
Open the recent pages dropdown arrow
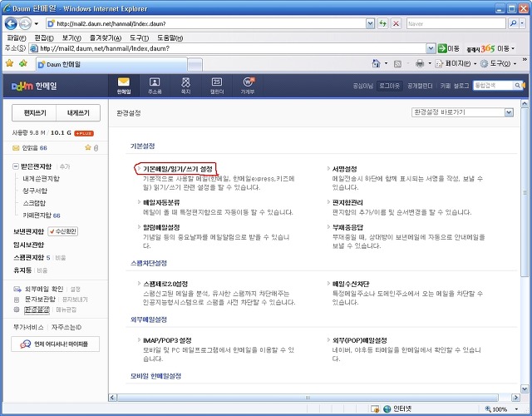tap(37, 24)
